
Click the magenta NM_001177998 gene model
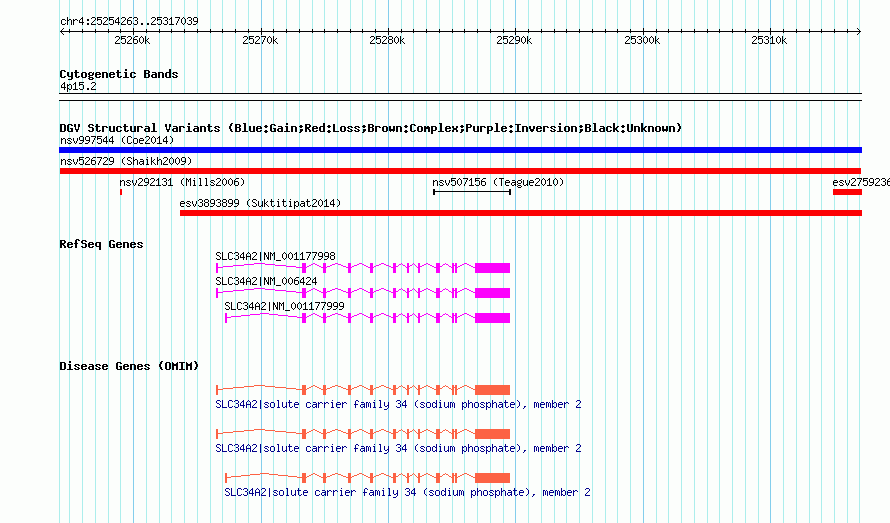[x=363, y=268]
